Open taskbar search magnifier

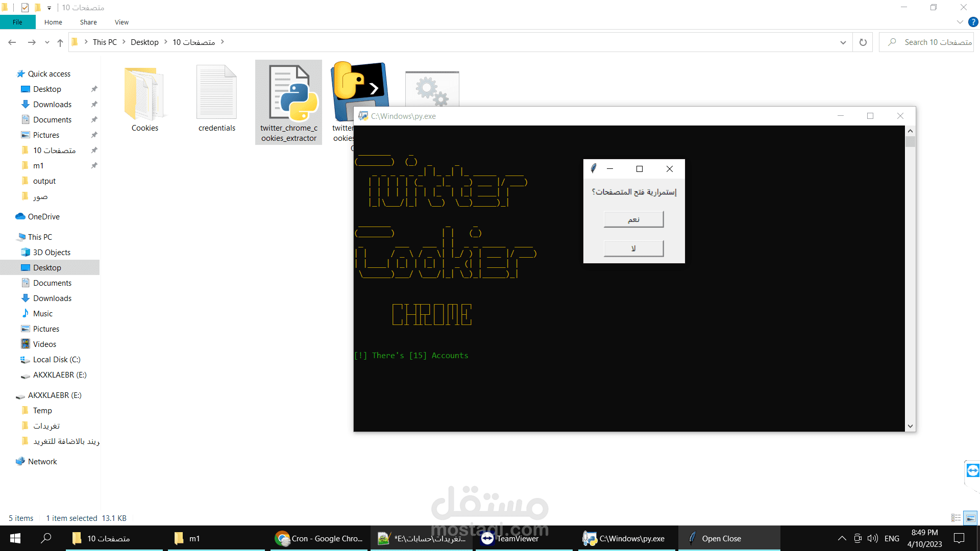[46, 538]
